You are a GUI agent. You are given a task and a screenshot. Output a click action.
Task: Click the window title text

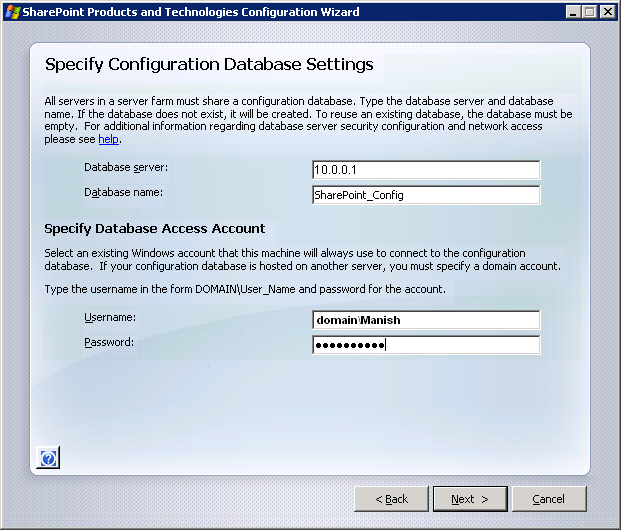point(191,12)
